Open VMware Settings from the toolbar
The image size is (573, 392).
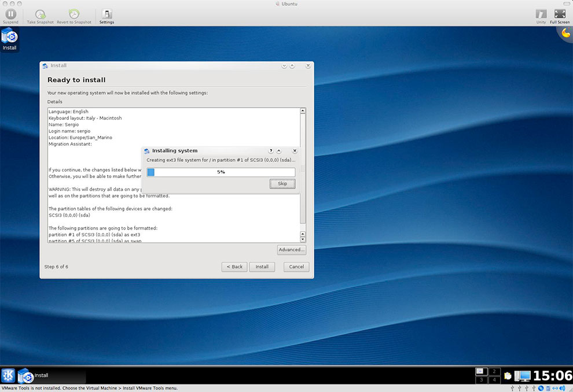[x=106, y=14]
